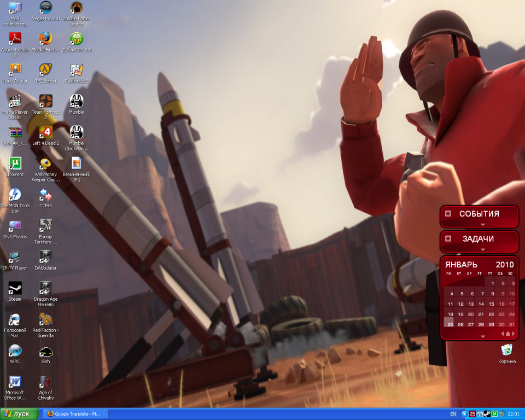Viewport: 525px width, 420px height.
Task: Select the Steam desktop shortcut
Action: 15,291
